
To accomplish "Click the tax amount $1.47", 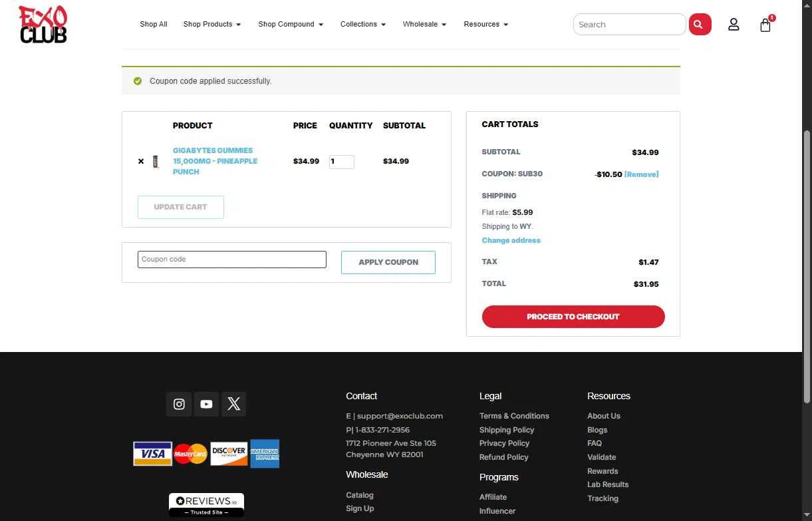I will tap(648, 262).
